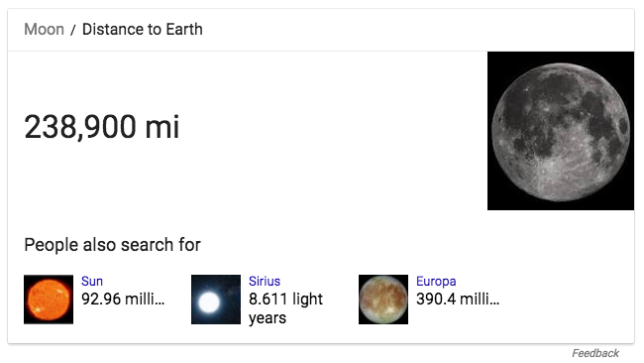This screenshot has height=363, width=644.
Task: Open the Europa moon thumbnail image
Action: [383, 300]
